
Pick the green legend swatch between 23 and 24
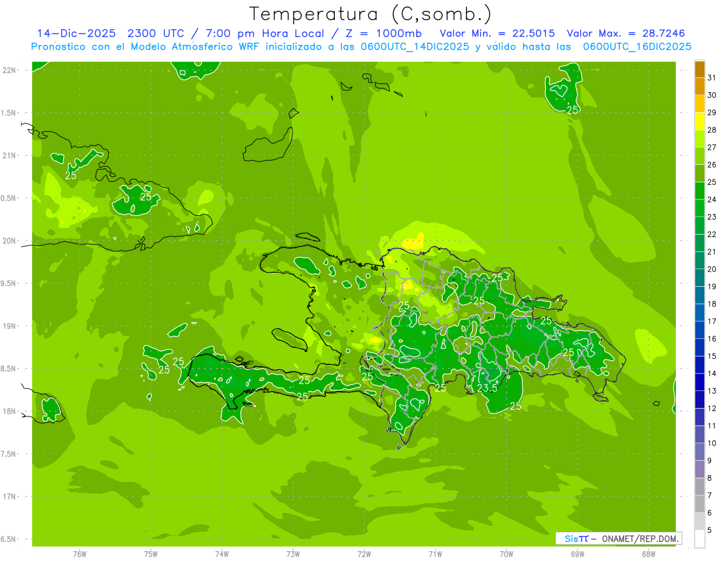(699, 208)
